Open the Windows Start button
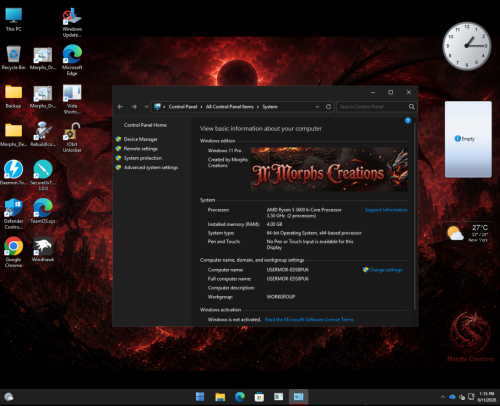This screenshot has width=500, height=406. (x=200, y=397)
